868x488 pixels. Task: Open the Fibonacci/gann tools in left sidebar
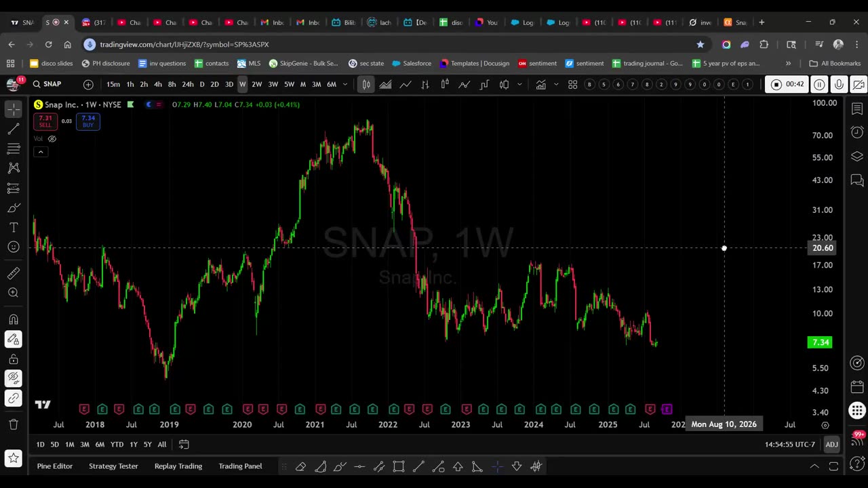point(14,148)
